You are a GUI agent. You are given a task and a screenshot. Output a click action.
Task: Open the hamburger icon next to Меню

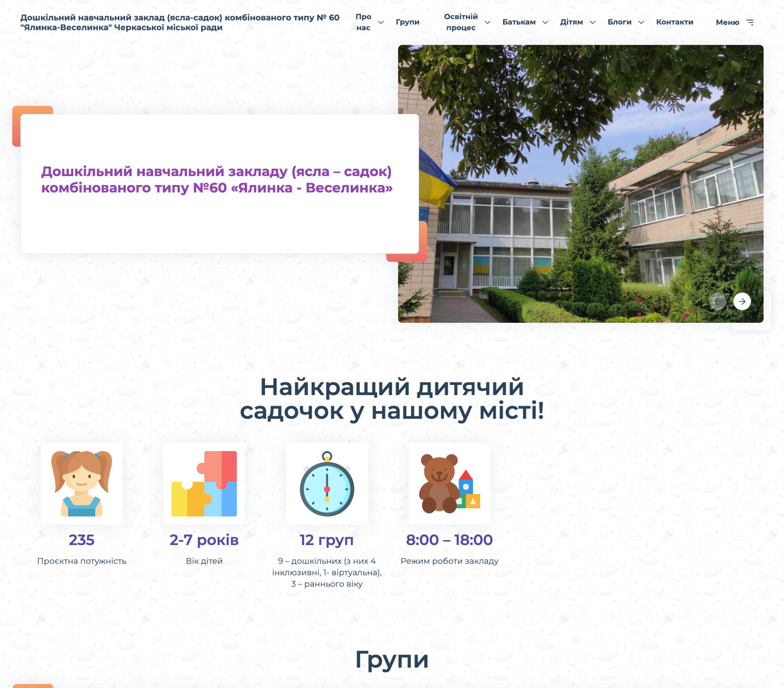750,22
